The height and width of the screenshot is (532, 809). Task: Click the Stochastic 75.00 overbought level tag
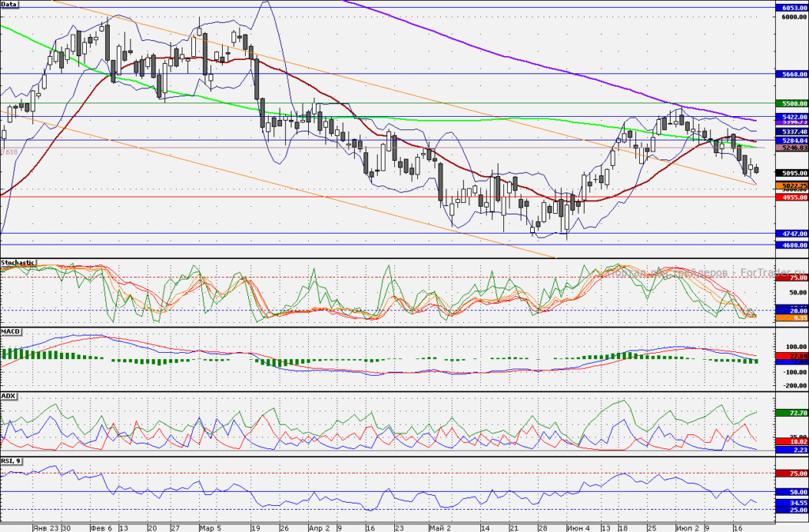pyautogui.click(x=792, y=278)
